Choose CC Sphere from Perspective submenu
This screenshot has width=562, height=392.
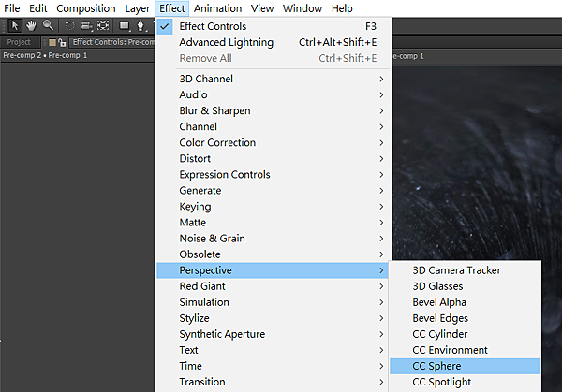click(x=436, y=366)
